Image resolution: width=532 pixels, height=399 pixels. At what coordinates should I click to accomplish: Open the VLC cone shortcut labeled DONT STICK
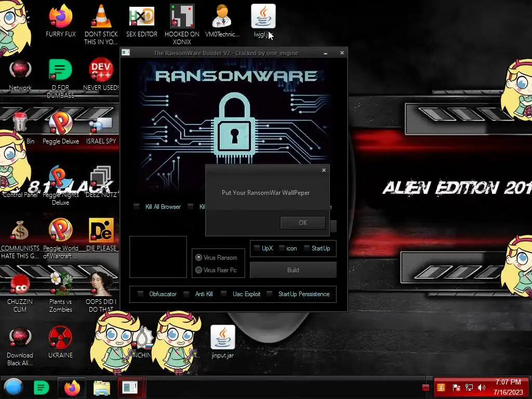101,24
